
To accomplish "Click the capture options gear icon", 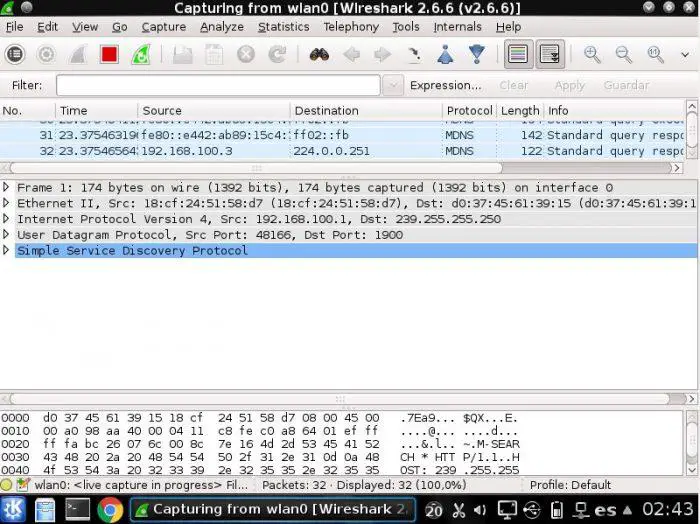I will point(46,54).
